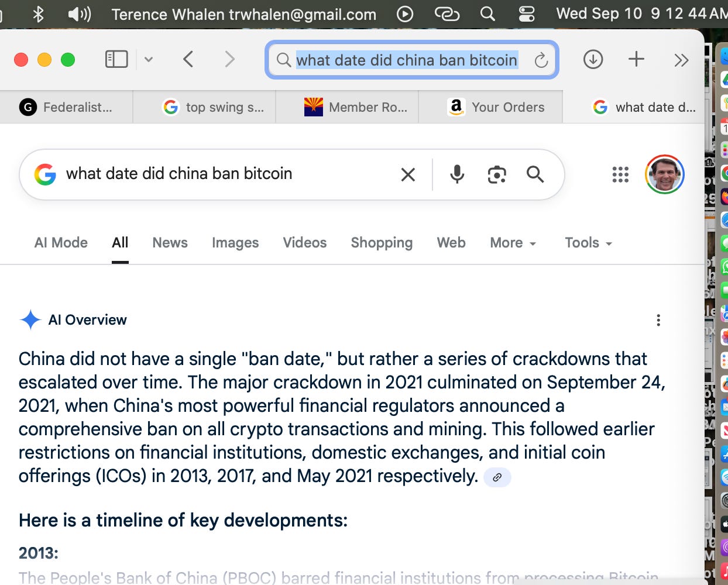Open Control Center in menu bar
This screenshot has width=728, height=585.
pyautogui.click(x=527, y=13)
